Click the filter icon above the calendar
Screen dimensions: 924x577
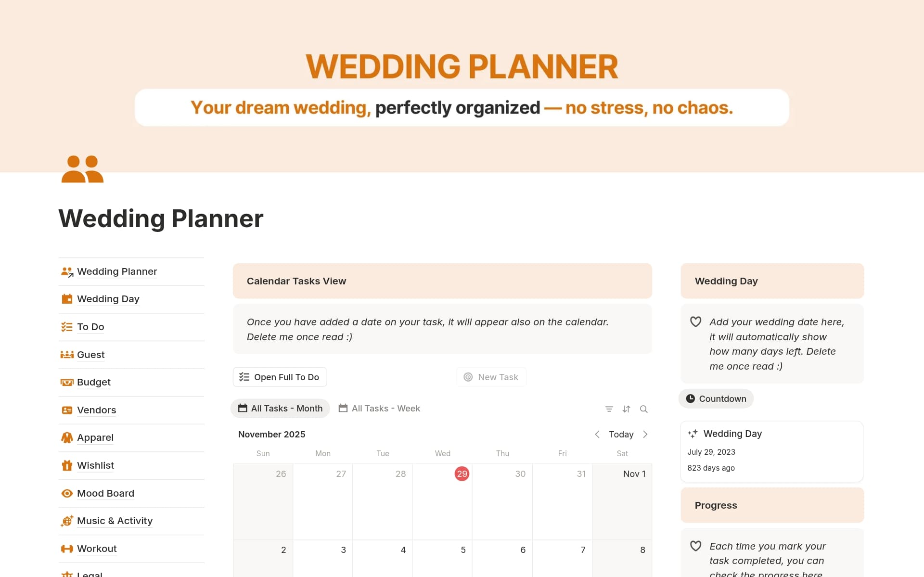pos(609,409)
